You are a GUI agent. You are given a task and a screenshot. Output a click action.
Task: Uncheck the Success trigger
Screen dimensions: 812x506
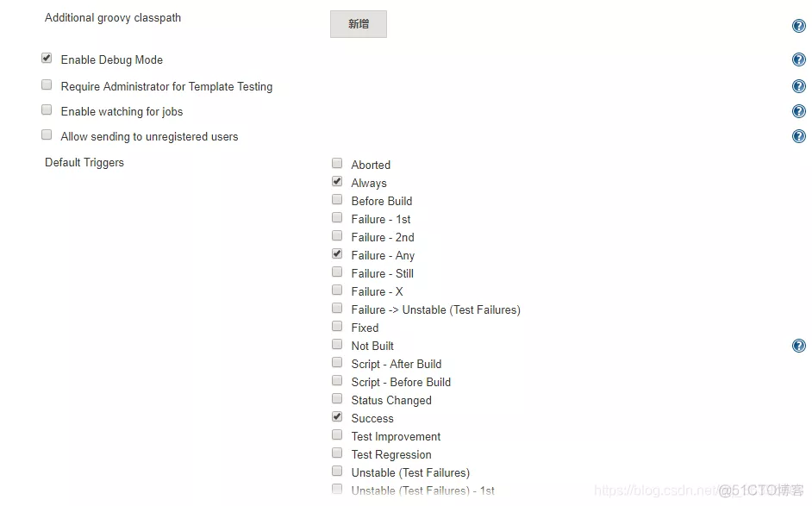[337, 417]
